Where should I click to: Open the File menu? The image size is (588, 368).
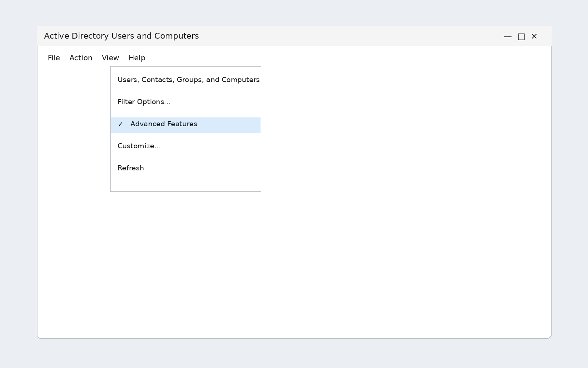click(54, 58)
